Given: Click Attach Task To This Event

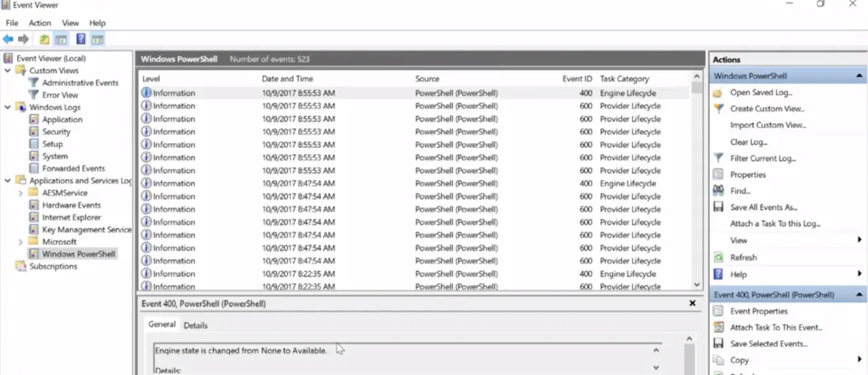Looking at the screenshot, I should pyautogui.click(x=776, y=328).
